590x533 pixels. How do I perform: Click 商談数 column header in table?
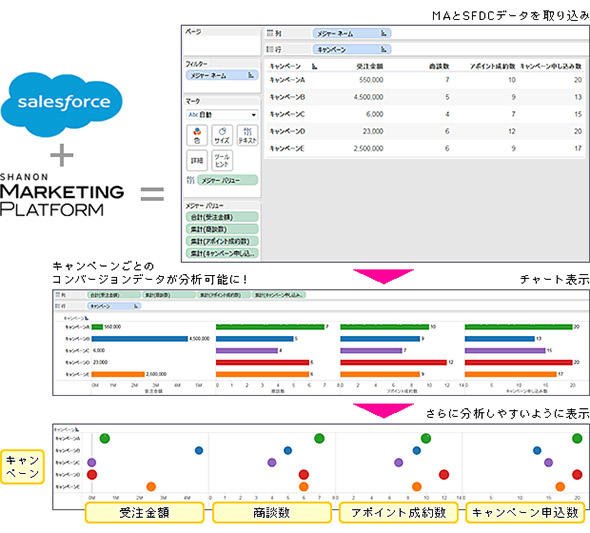pos(439,67)
